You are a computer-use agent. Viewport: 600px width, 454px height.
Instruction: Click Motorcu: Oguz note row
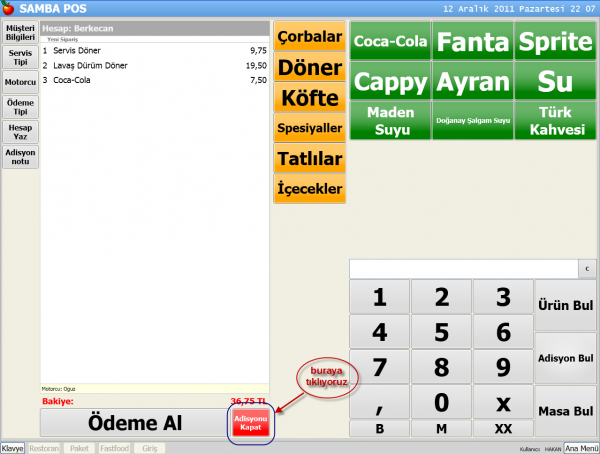click(x=155, y=389)
